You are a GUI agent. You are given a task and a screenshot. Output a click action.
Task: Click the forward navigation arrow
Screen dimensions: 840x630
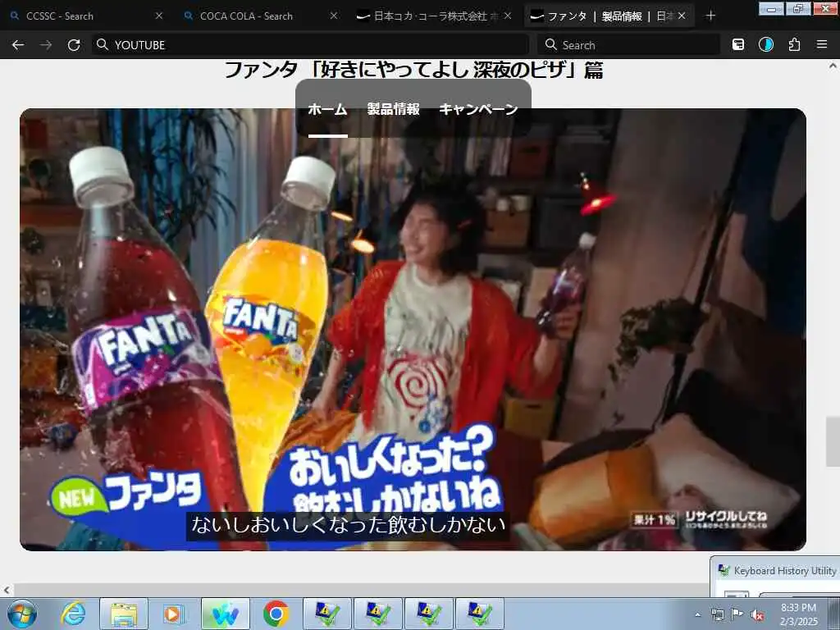coord(46,45)
